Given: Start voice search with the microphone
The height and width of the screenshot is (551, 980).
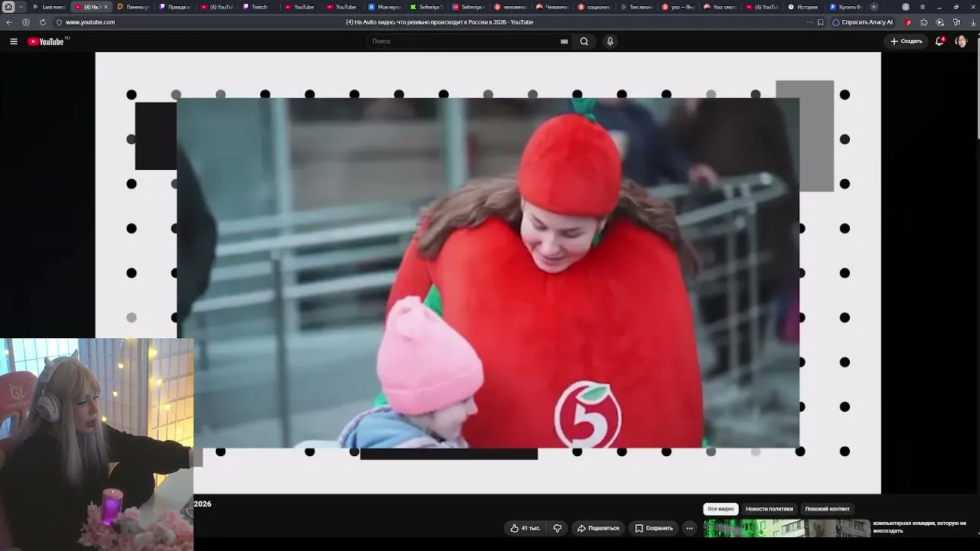Looking at the screenshot, I should [610, 41].
